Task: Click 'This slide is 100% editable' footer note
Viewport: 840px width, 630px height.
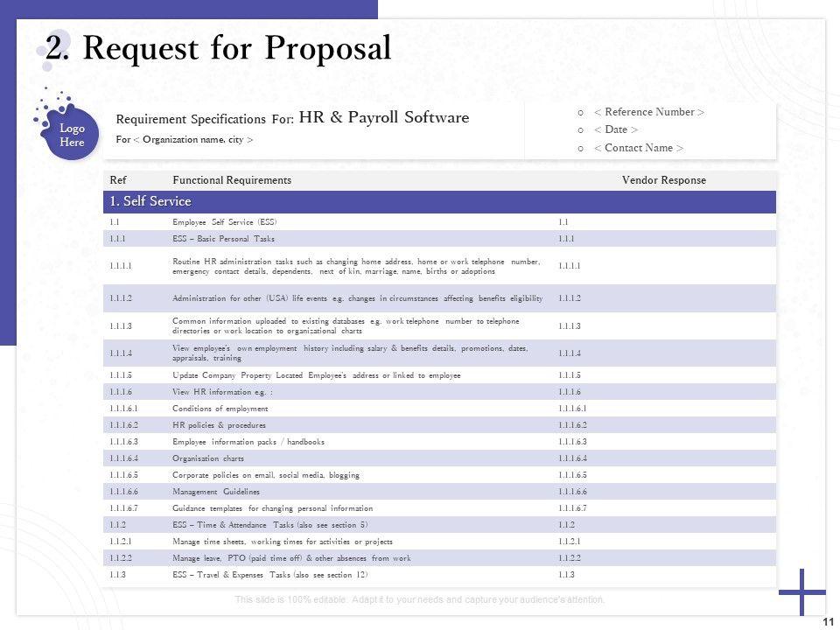Action: click(419, 599)
